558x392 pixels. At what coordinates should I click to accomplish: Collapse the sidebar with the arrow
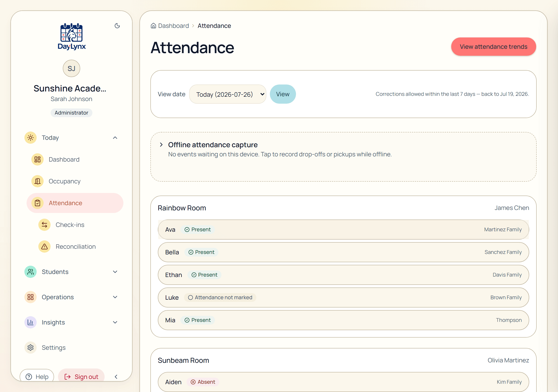pos(116,377)
